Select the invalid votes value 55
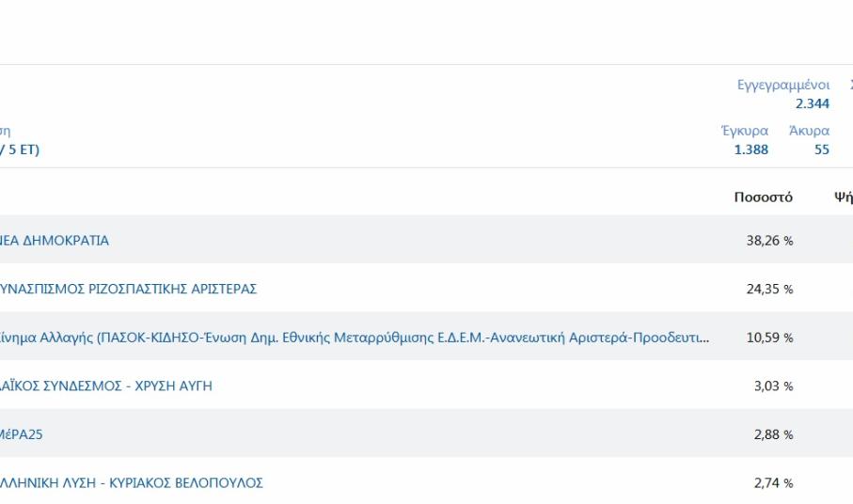Viewport: 853px width, 504px height. (821, 150)
